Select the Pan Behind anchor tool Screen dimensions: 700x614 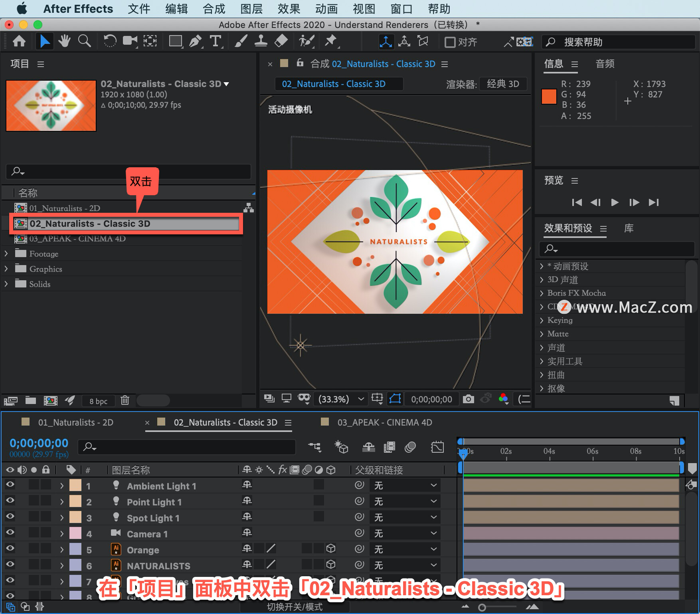(150, 41)
